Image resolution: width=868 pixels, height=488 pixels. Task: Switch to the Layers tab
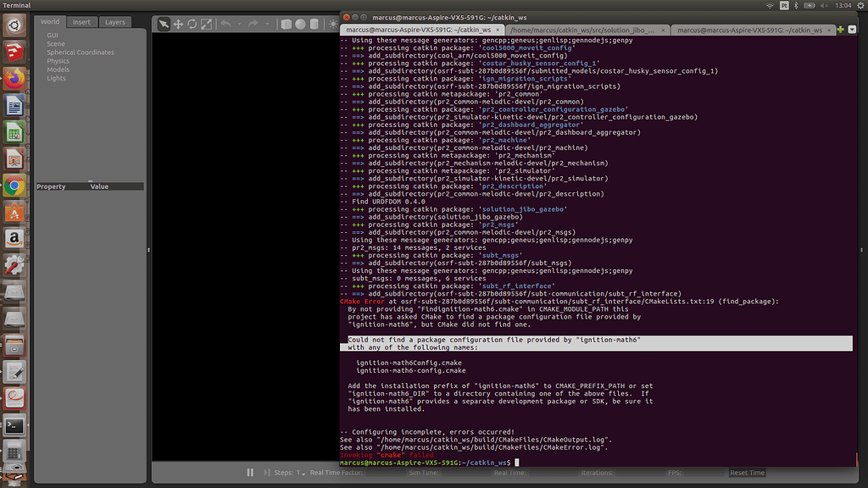click(114, 22)
